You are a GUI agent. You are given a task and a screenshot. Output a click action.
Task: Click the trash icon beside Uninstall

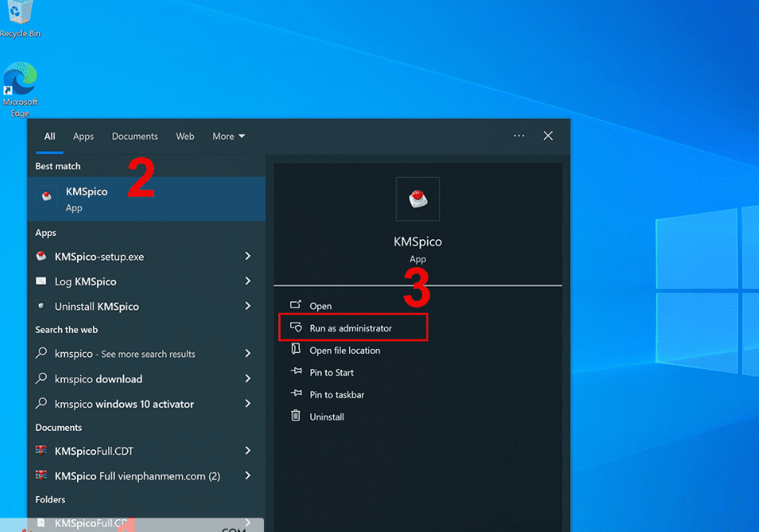(295, 416)
